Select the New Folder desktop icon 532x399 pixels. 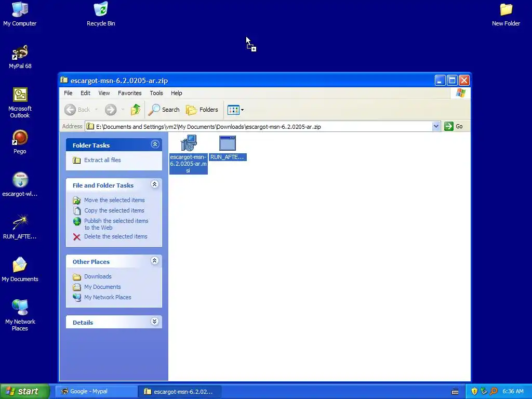[506, 14]
